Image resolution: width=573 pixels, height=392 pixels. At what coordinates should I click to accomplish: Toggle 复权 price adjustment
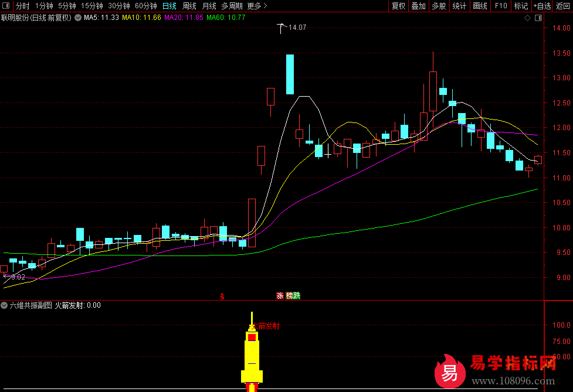pyautogui.click(x=398, y=6)
